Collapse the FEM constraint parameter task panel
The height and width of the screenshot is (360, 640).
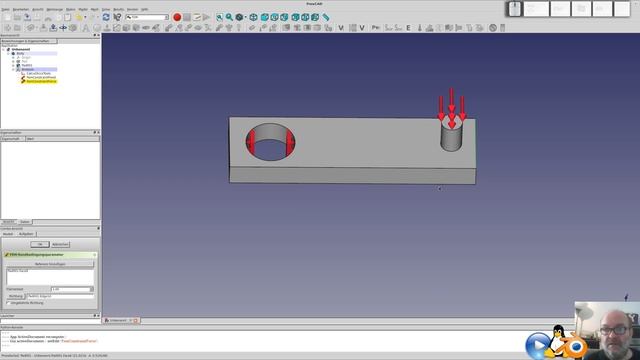[94, 255]
